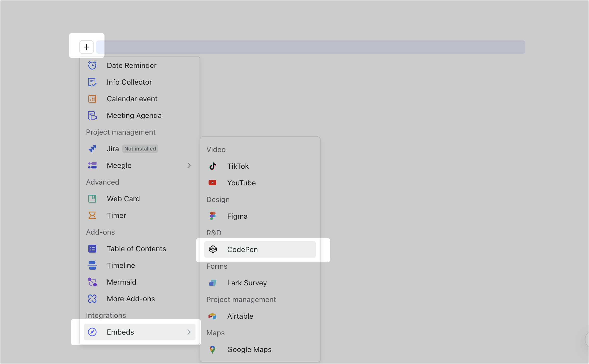This screenshot has height=364, width=589.
Task: Click the Airtable logo icon
Action: [x=213, y=316]
